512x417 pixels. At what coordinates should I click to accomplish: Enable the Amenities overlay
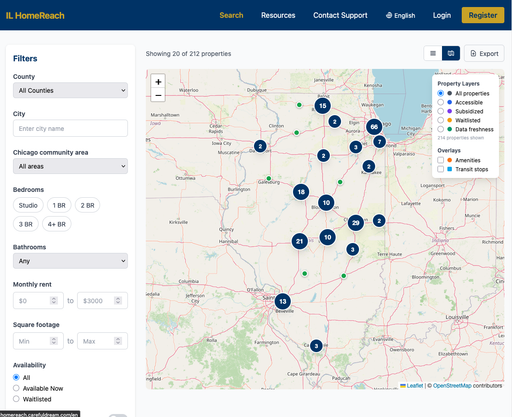440,160
